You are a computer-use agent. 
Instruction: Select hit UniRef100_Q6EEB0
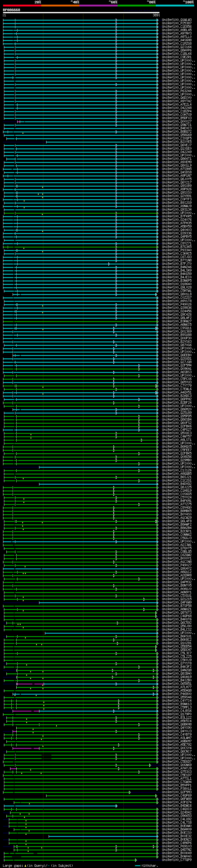coord(177,355)
